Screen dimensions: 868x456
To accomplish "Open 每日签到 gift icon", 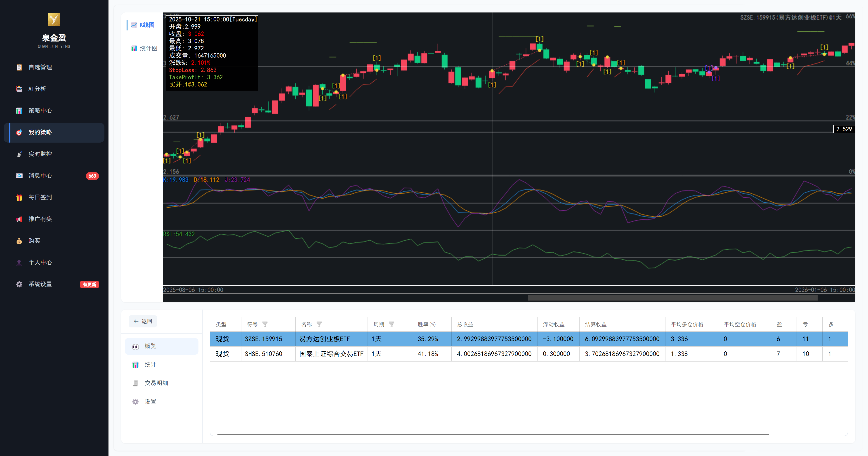I will coord(19,197).
